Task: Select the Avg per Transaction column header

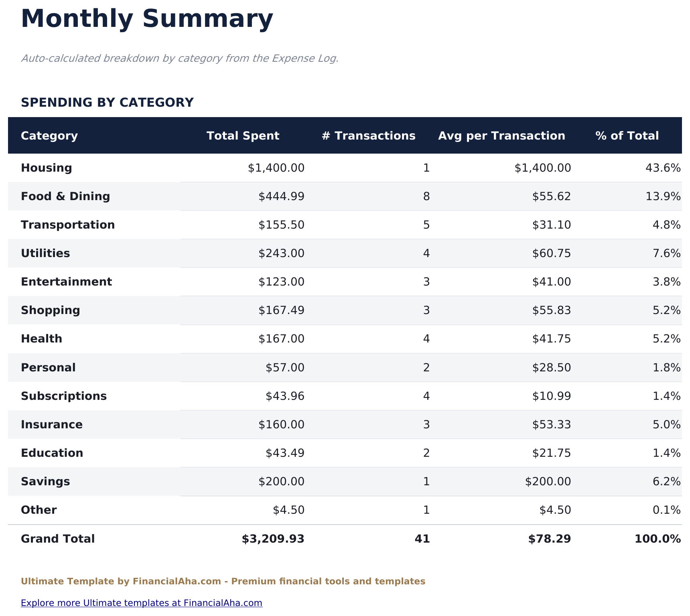Action: coord(502,136)
